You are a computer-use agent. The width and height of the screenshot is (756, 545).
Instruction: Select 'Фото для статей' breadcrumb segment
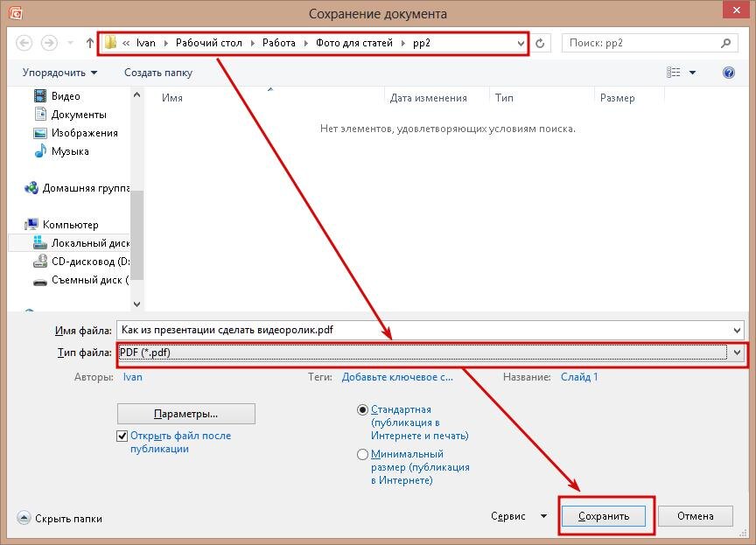click(354, 44)
